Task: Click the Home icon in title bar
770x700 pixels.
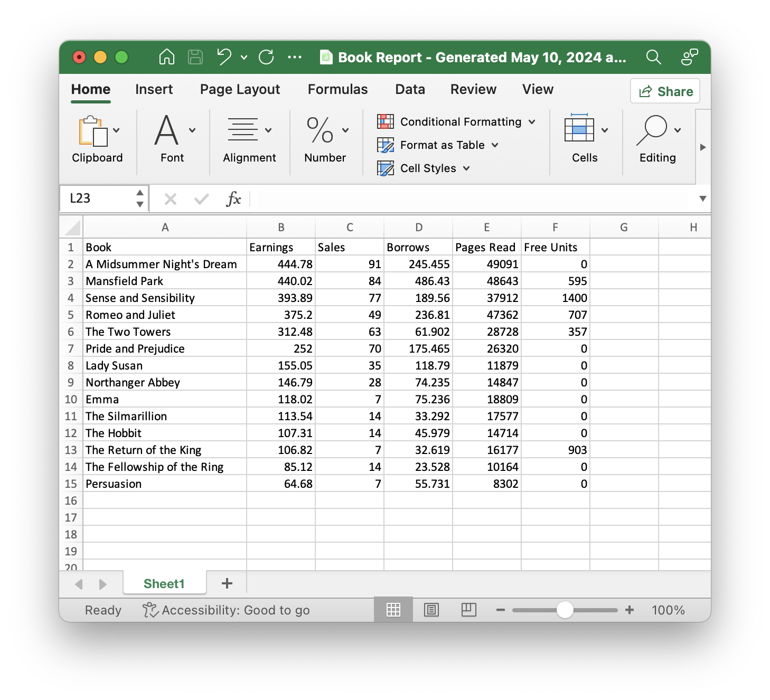Action: point(167,56)
